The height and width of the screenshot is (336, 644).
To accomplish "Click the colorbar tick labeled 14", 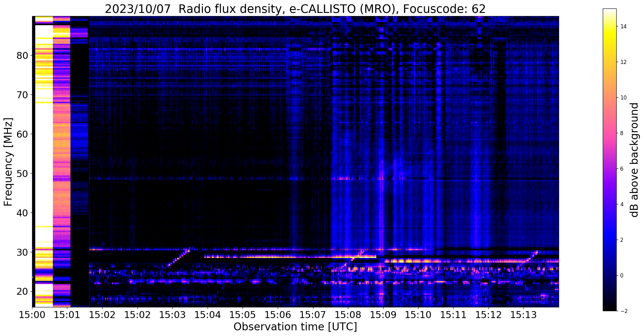I will coord(623,26).
